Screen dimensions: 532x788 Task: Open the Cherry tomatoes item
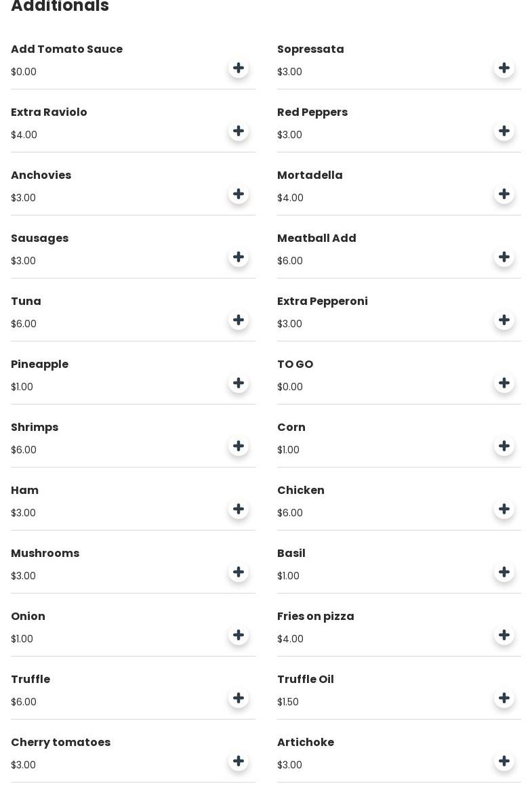[x=60, y=743]
